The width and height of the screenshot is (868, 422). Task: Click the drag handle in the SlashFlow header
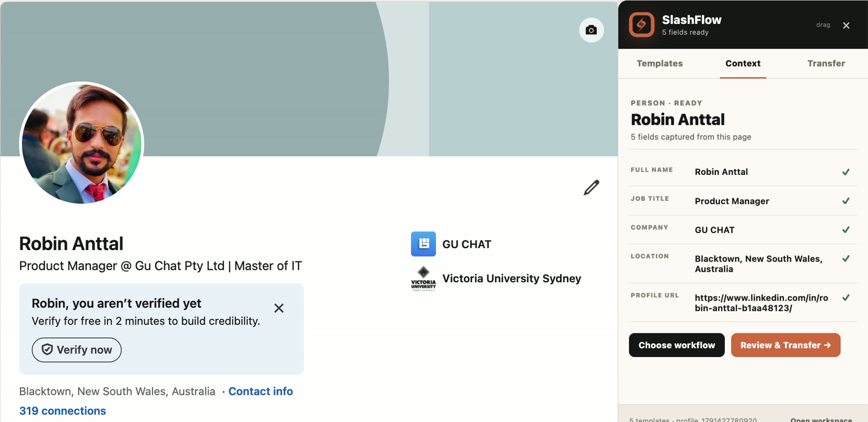[823, 25]
